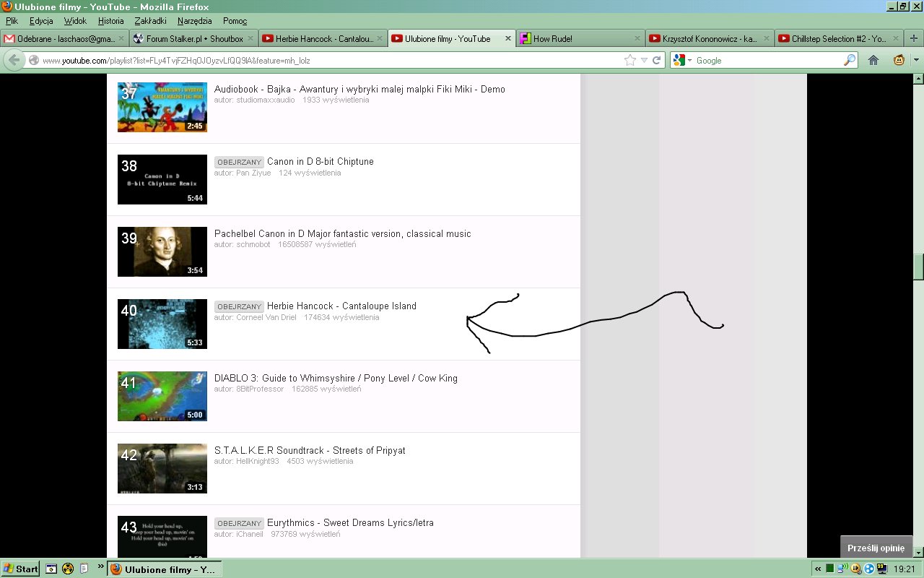Viewport: 924px width, 578px height.
Task: Launch the radiation symbol quick launch icon
Action: pos(68,569)
